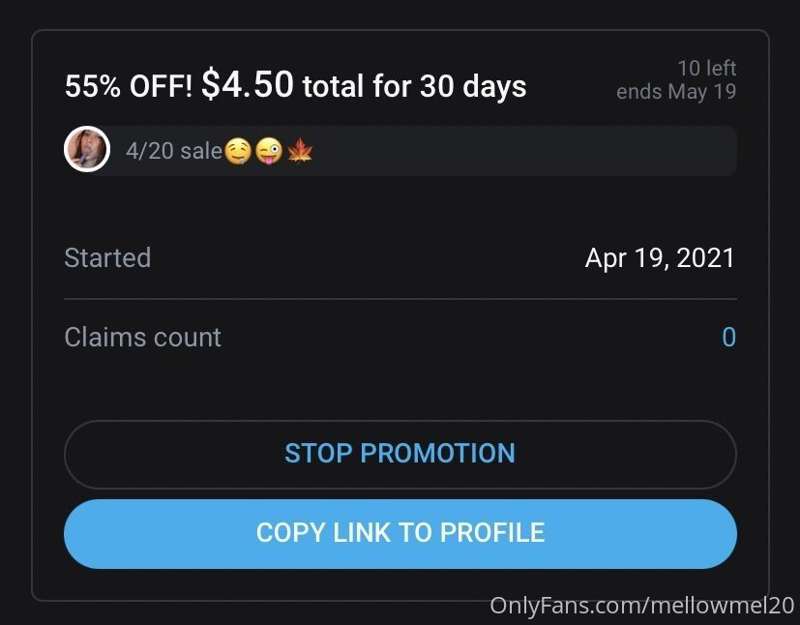Click COPY LINK TO PROFILE button
The width and height of the screenshot is (800, 625).
(400, 534)
